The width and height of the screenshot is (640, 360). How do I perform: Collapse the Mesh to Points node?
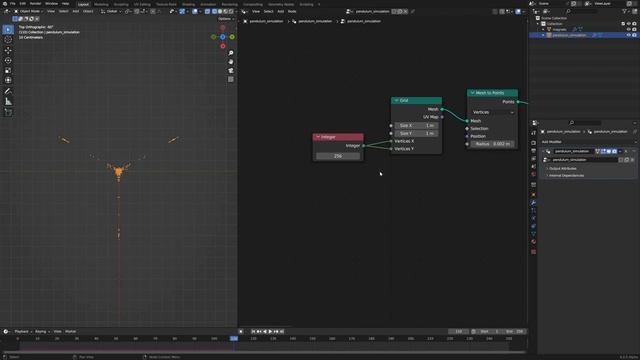(x=472, y=93)
